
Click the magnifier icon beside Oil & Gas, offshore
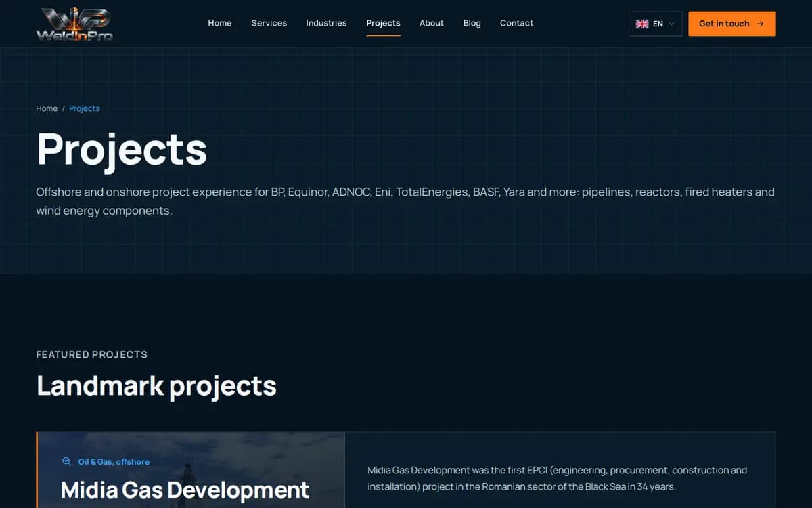coord(66,461)
